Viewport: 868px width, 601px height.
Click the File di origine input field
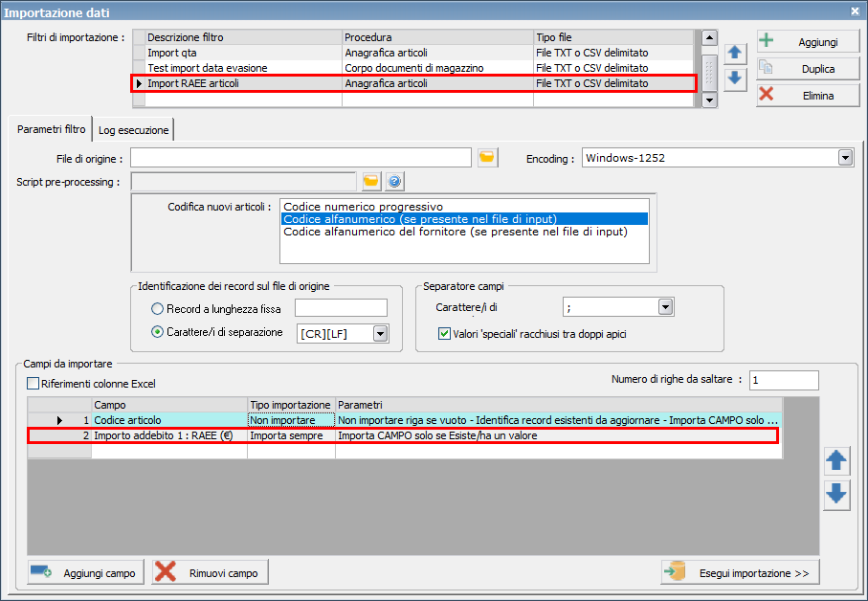[300, 158]
